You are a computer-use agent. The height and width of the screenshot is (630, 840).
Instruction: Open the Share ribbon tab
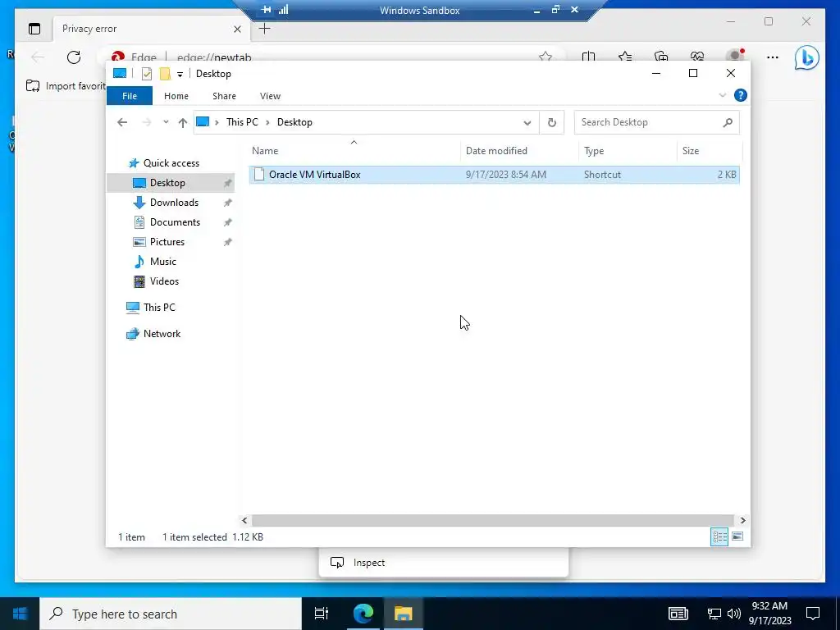(224, 96)
